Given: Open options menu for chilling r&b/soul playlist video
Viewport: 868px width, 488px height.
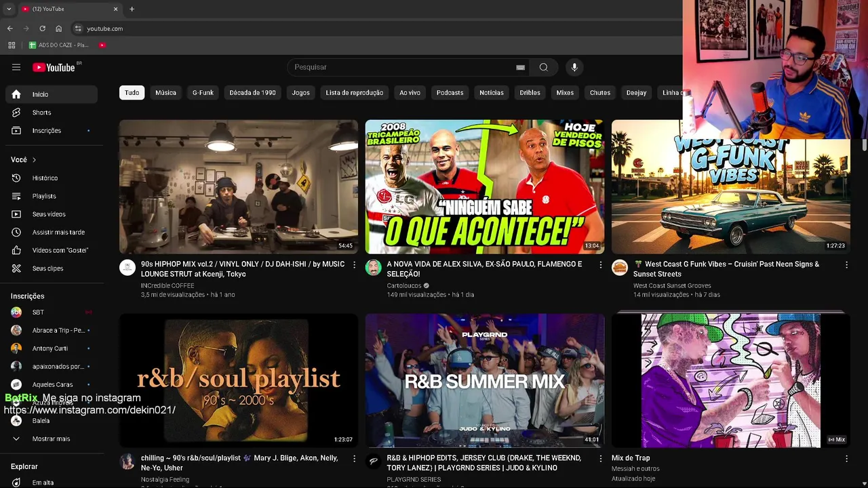Looking at the screenshot, I should [354, 458].
